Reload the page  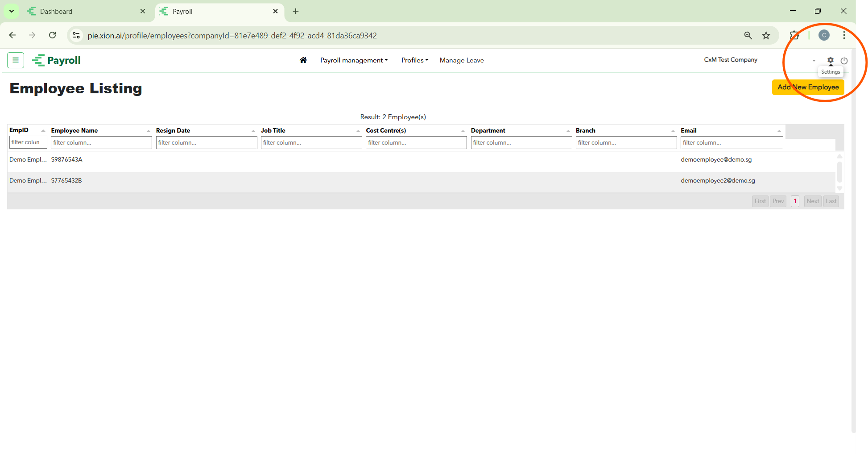pos(53,35)
